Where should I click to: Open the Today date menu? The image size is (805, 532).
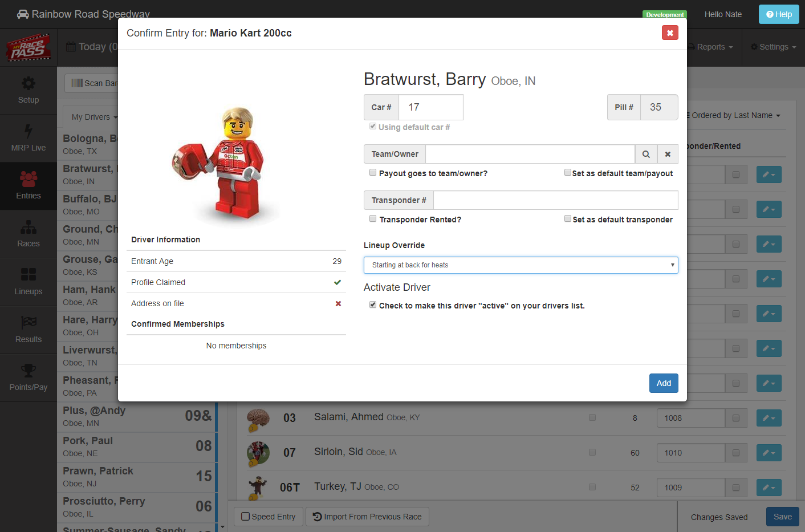click(x=92, y=47)
